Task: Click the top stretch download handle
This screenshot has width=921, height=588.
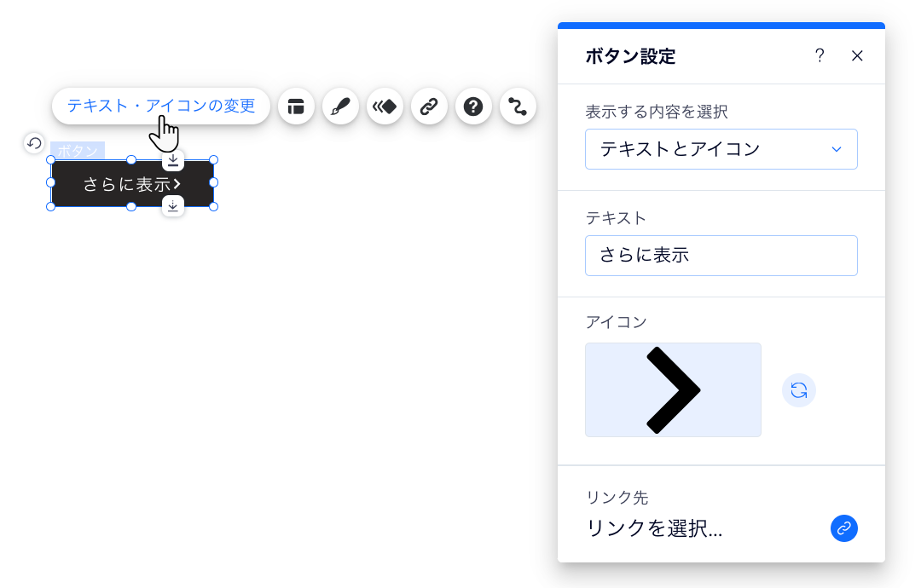Action: 172,159
